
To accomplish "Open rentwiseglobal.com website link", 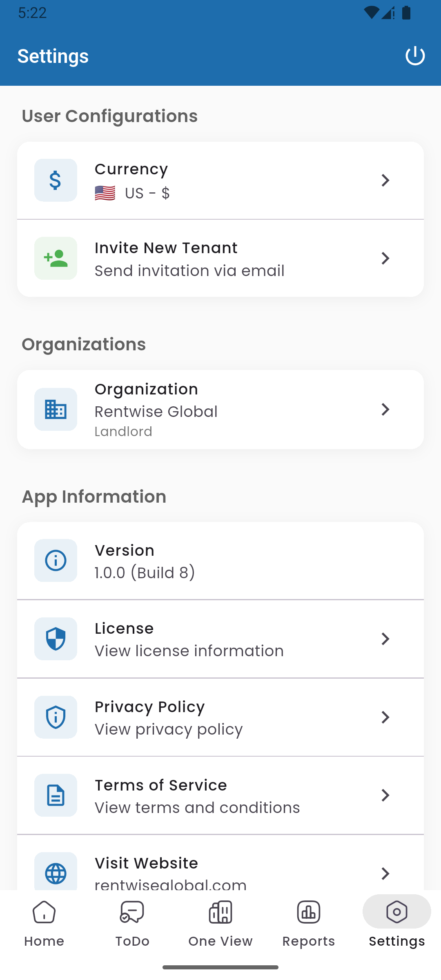I will (171, 884).
